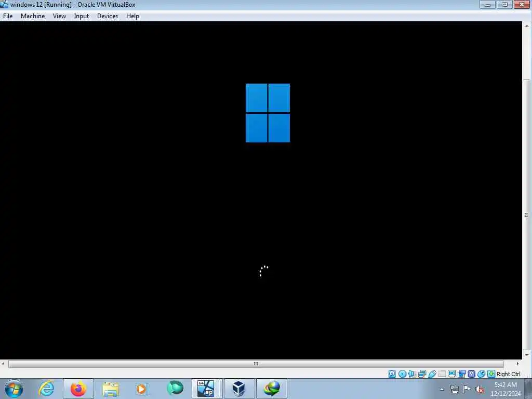
Task: Open Firefox from the taskbar
Action: click(x=78, y=389)
